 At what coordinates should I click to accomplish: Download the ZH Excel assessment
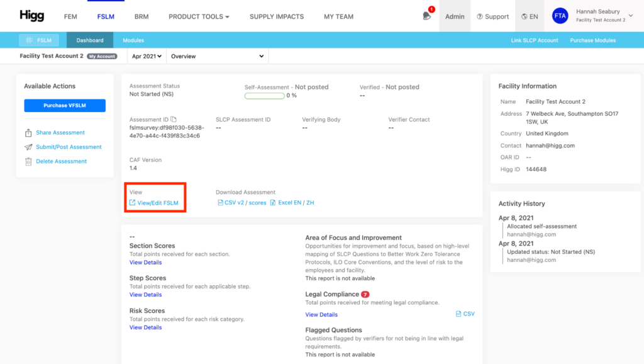point(310,202)
